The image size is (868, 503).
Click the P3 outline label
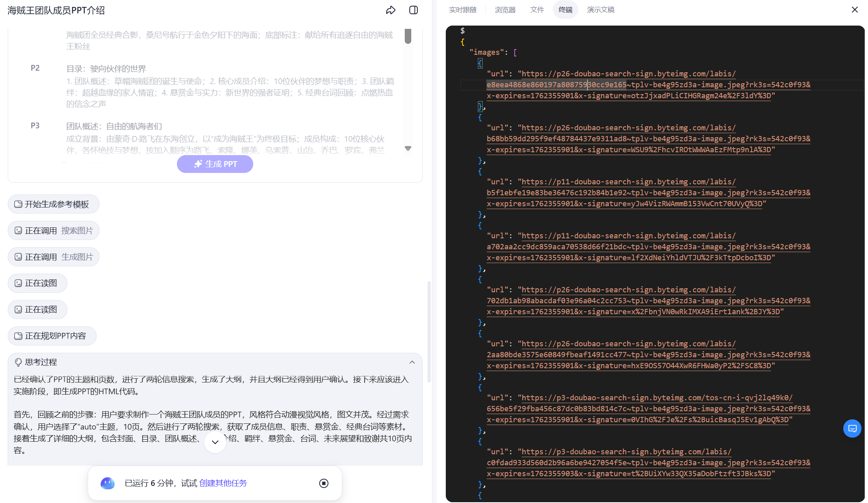(35, 126)
